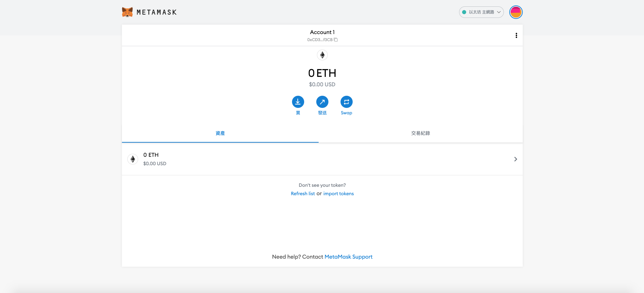Click the Buy download-arrow button
The width and height of the screenshot is (644, 293).
[298, 102]
